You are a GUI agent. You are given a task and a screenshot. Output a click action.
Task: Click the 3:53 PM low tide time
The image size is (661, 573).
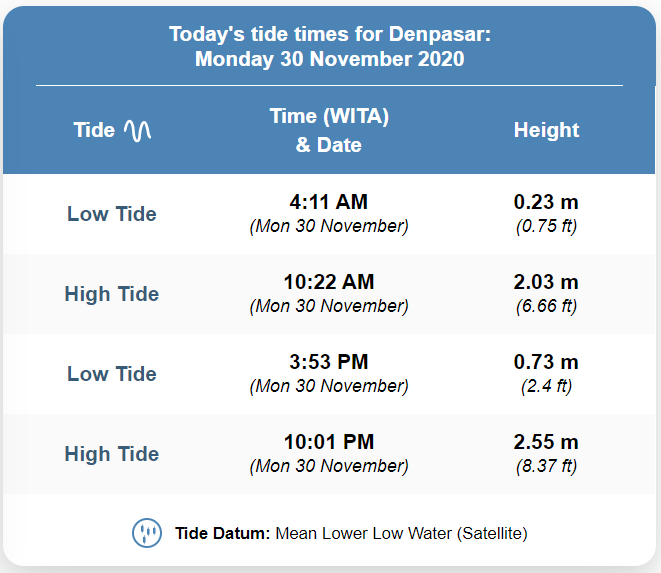pyautogui.click(x=329, y=362)
